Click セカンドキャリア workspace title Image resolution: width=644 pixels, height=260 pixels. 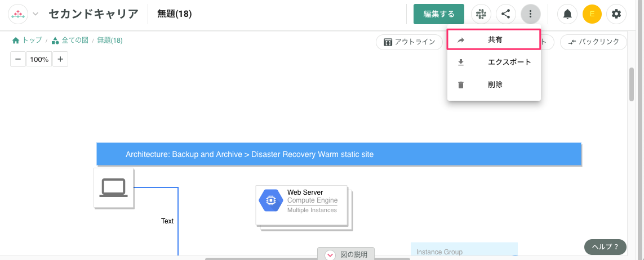(x=94, y=14)
